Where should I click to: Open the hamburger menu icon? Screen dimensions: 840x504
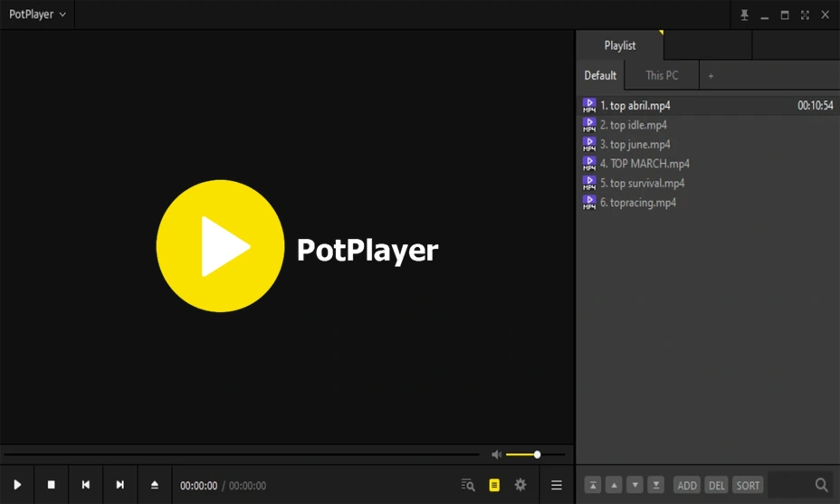tap(557, 485)
